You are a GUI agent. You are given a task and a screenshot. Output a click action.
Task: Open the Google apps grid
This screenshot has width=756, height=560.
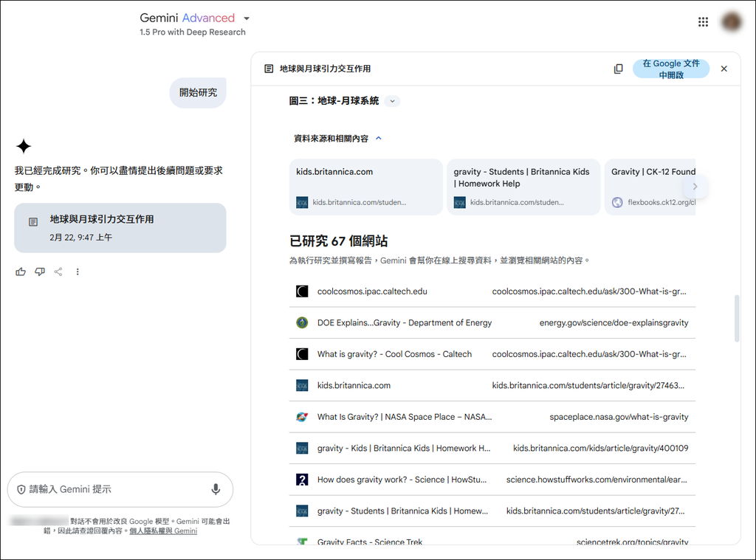click(x=703, y=21)
